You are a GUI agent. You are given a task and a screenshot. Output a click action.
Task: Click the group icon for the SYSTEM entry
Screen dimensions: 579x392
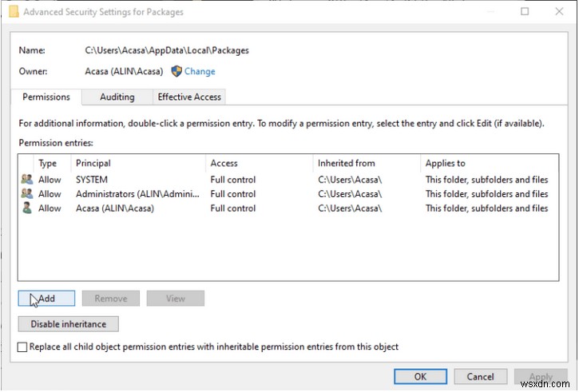27,180
